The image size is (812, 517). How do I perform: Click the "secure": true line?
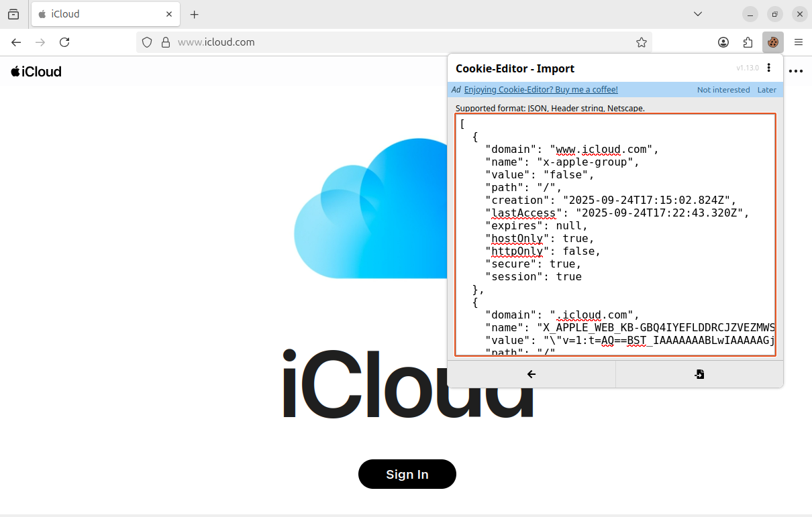pos(534,264)
